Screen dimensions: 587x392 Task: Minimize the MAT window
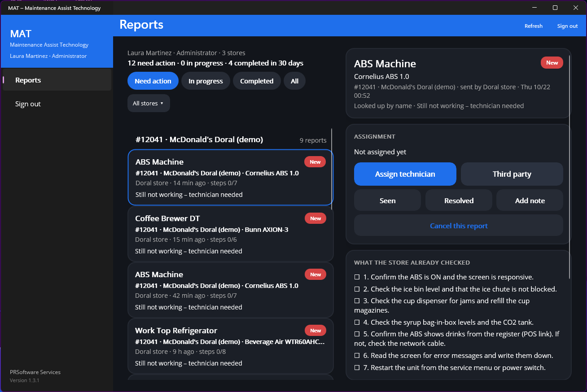tap(534, 8)
